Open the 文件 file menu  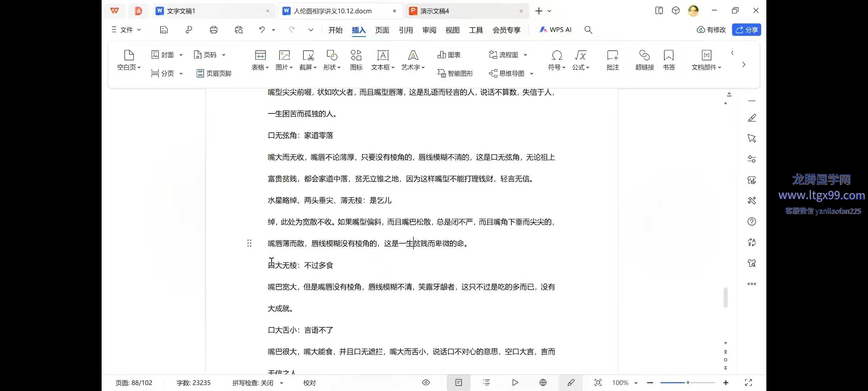pyautogui.click(x=126, y=30)
